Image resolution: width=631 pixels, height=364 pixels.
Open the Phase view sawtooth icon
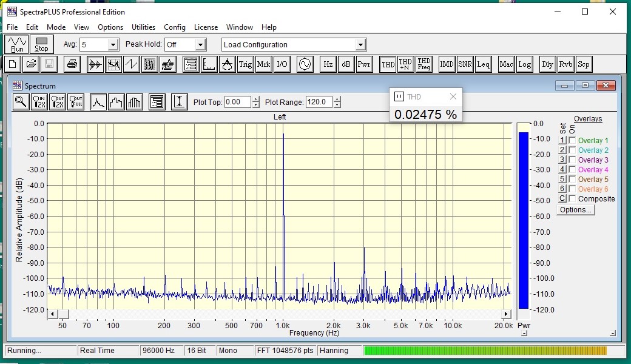coord(132,64)
